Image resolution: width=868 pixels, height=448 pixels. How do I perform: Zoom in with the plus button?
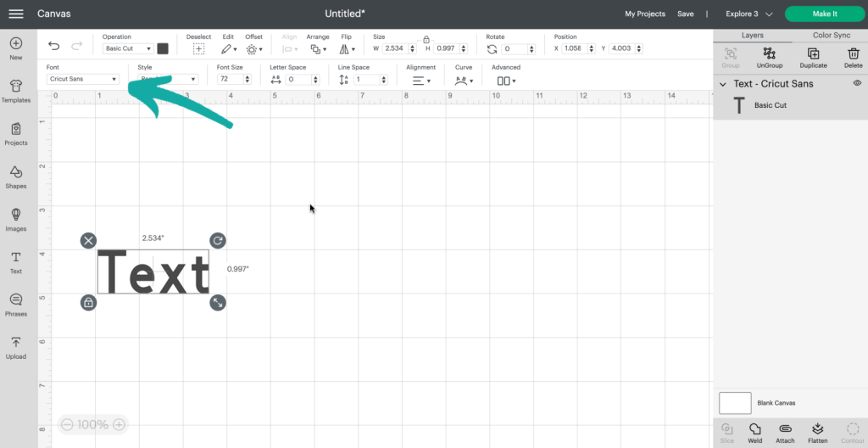119,425
